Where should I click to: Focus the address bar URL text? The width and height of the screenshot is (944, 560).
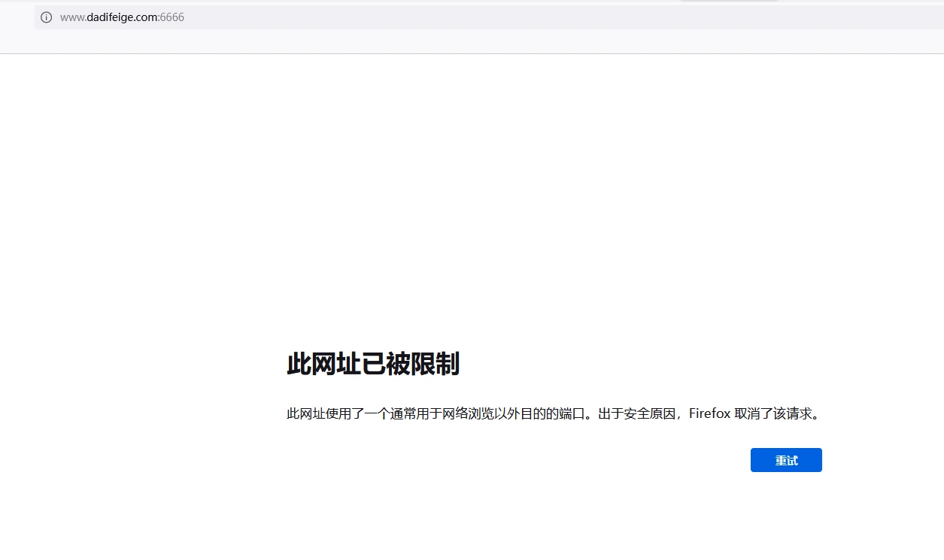pos(122,17)
